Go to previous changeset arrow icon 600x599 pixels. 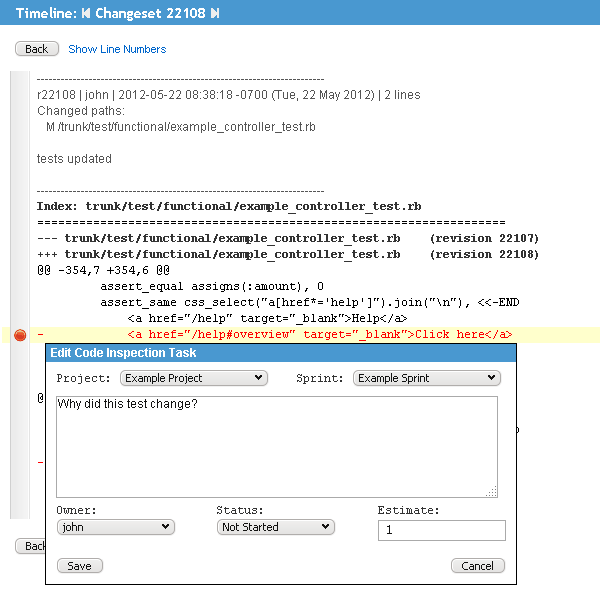point(86,13)
